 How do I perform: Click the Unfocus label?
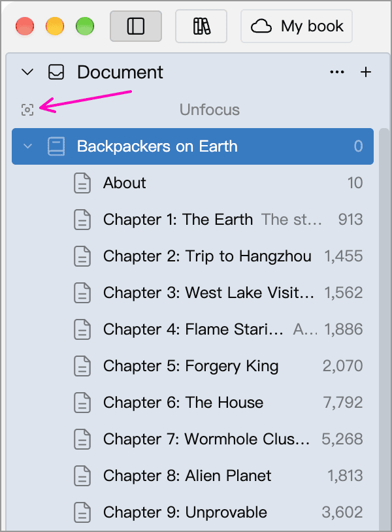pos(210,110)
